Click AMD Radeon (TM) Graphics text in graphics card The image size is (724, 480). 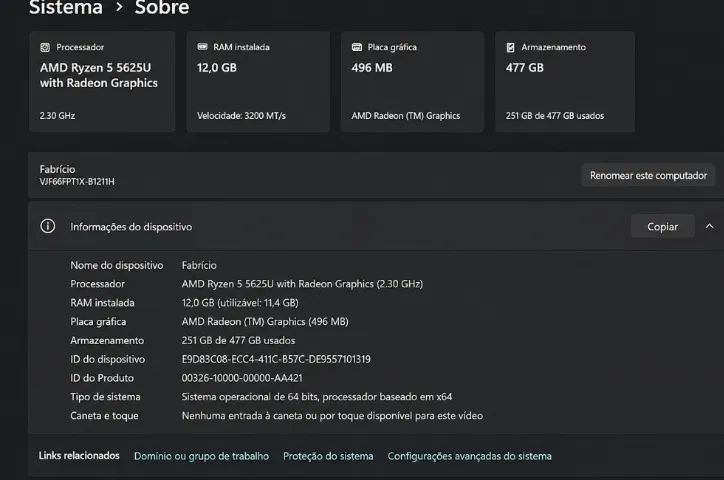pos(405,116)
